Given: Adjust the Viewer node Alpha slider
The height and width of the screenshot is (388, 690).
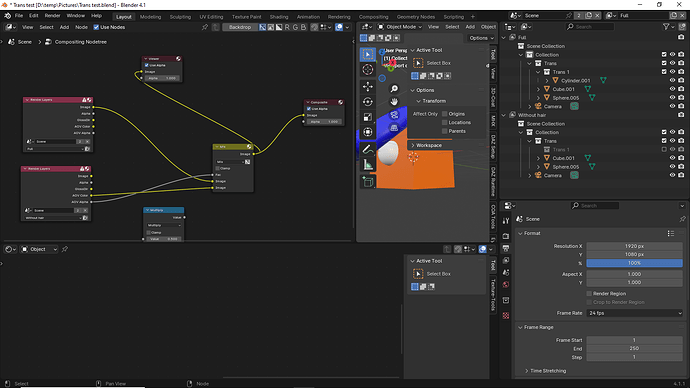Looking at the screenshot, I should pos(161,78).
